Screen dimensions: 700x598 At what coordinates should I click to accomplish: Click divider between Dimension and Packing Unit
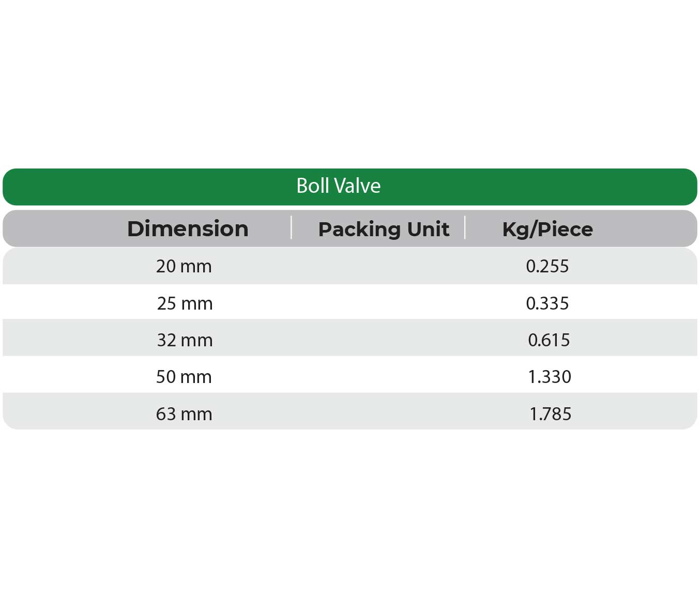tap(292, 228)
